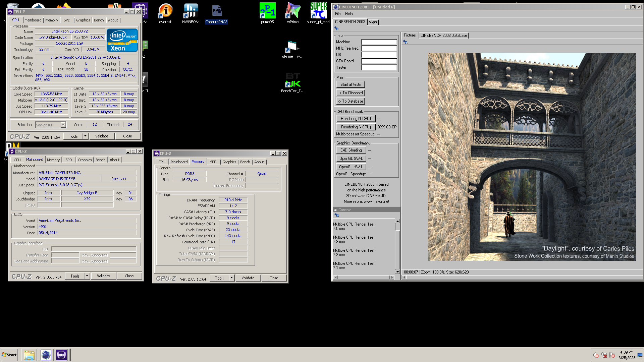Open the file explorer taskbar icon

29,355
